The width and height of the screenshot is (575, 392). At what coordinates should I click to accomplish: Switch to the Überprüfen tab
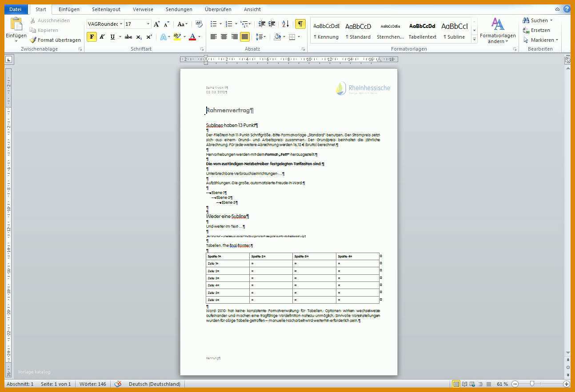tap(218, 9)
